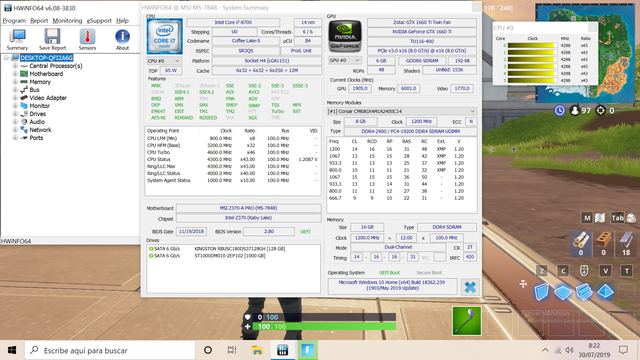Screen dimensions: 640x360
Task: Expand the Central Processor(s) node
Action: pyautogui.click(x=15, y=66)
